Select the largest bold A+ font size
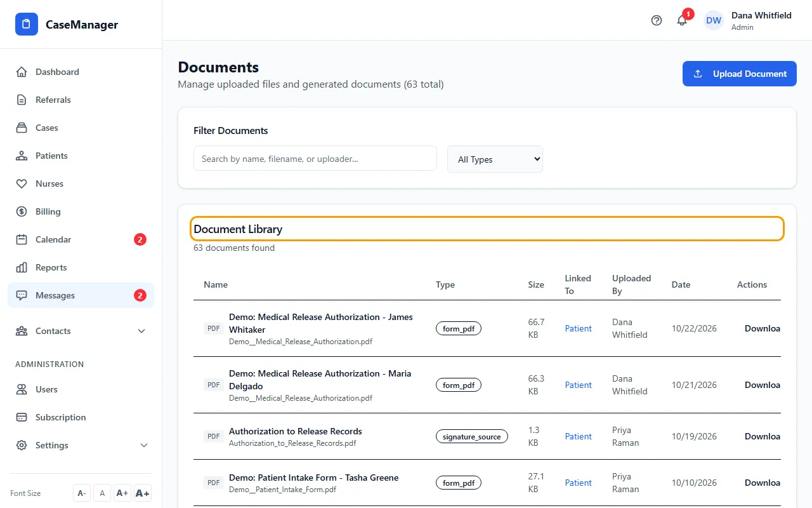 tap(143, 493)
